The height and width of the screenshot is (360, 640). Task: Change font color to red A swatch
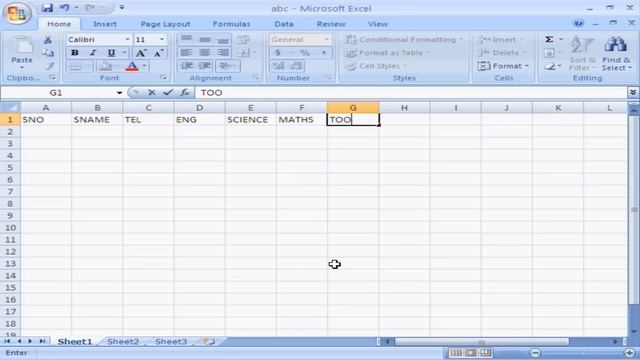pos(132,66)
